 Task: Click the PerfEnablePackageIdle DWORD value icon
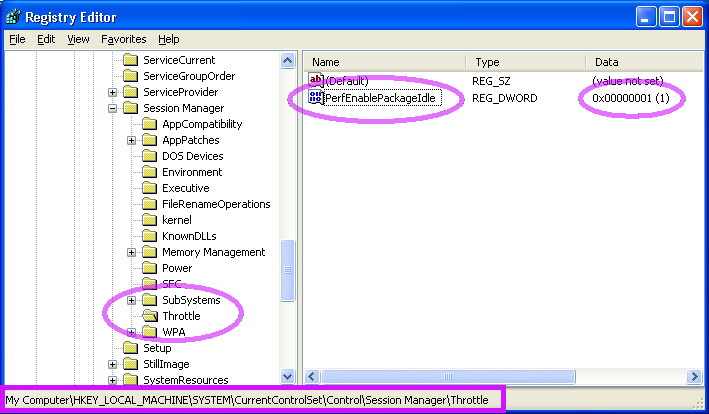(316, 98)
